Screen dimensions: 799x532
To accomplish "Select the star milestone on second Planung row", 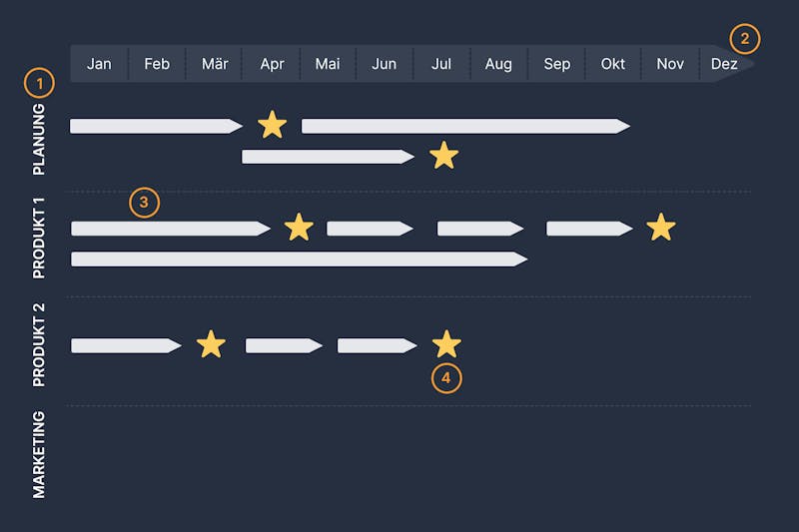I will point(443,156).
